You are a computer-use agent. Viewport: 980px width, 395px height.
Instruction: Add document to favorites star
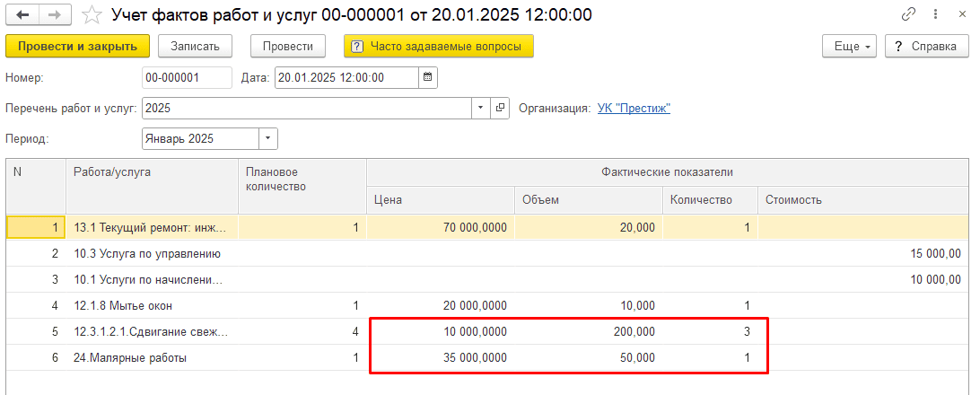point(91,15)
